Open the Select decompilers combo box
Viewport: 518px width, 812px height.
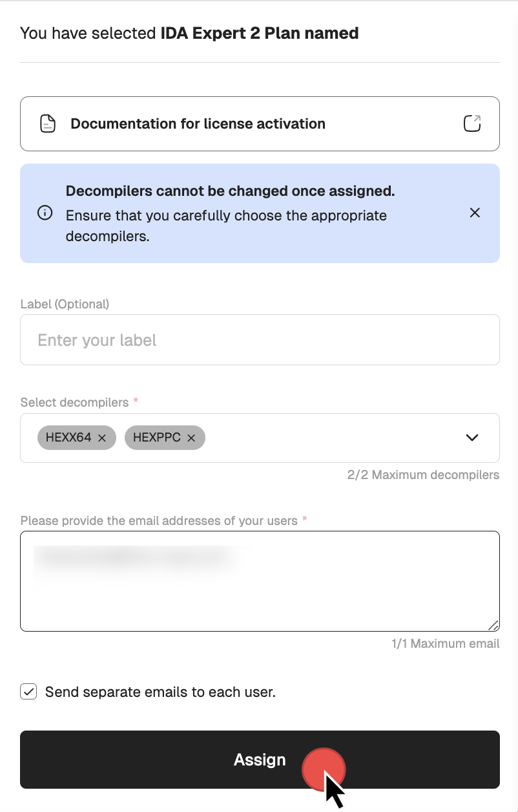(323, 438)
